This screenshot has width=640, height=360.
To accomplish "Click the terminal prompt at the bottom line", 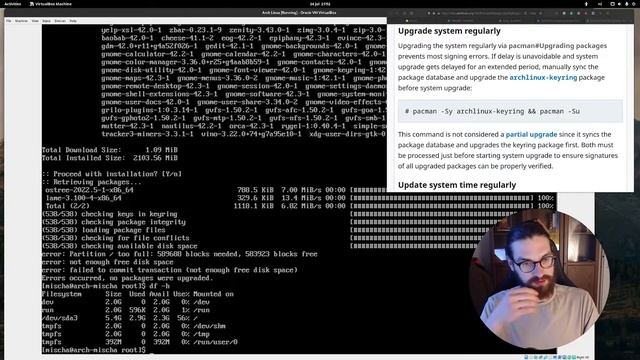I will pyautogui.click(x=94, y=350).
